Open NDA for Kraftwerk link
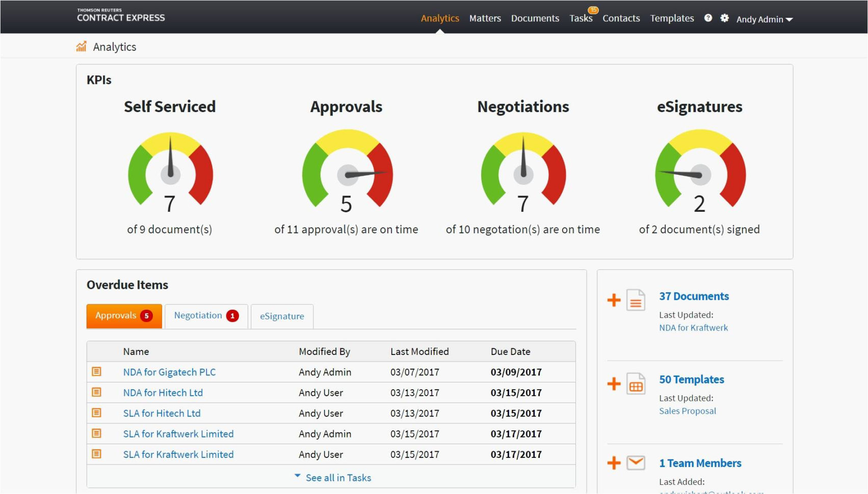 [694, 327]
